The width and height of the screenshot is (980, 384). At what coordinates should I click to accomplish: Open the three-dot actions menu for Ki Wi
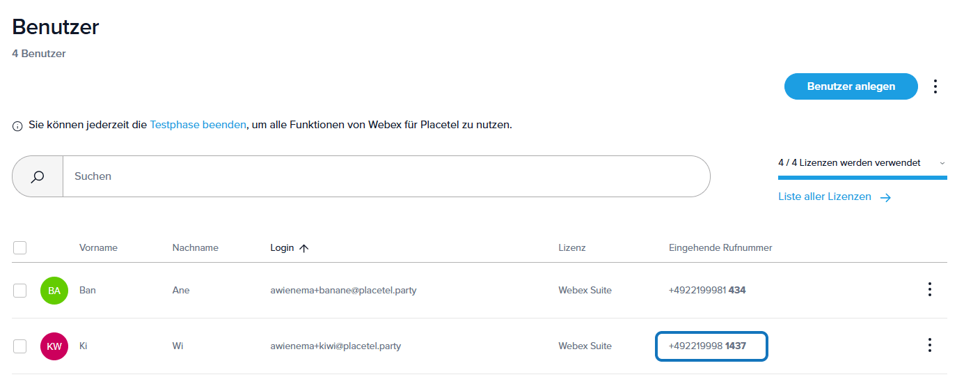929,345
